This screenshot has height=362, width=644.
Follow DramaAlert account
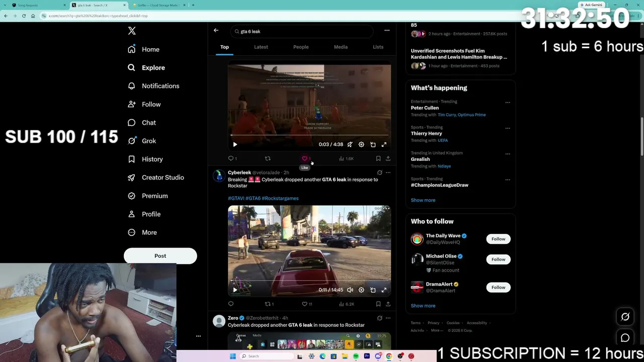(x=498, y=287)
